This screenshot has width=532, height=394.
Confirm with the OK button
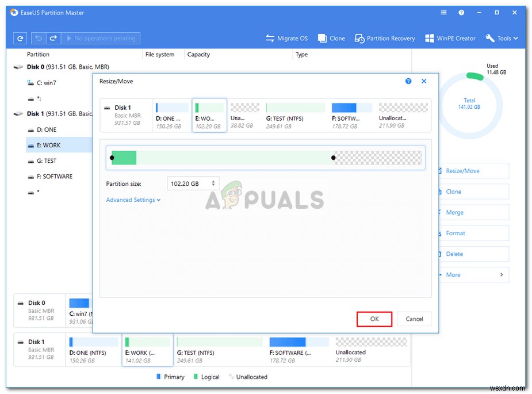point(374,319)
